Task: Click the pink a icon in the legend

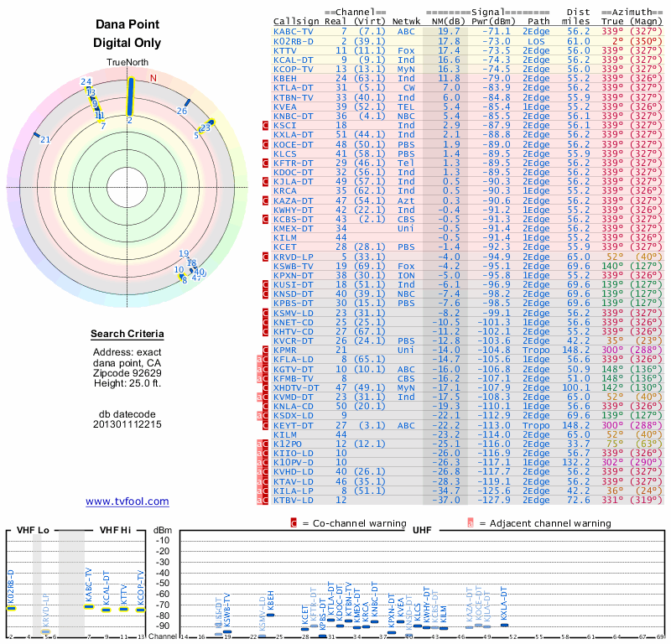Action: (471, 523)
